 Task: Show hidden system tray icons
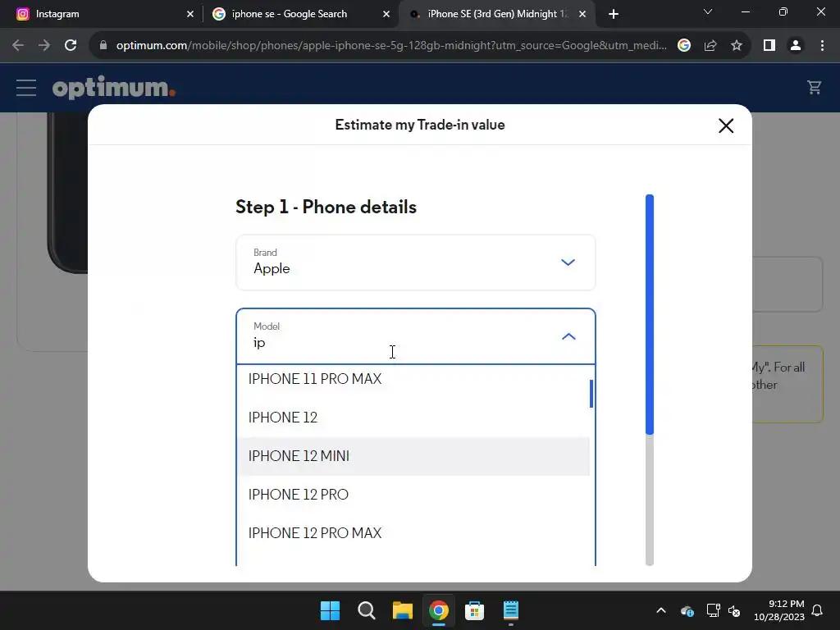coord(661,610)
